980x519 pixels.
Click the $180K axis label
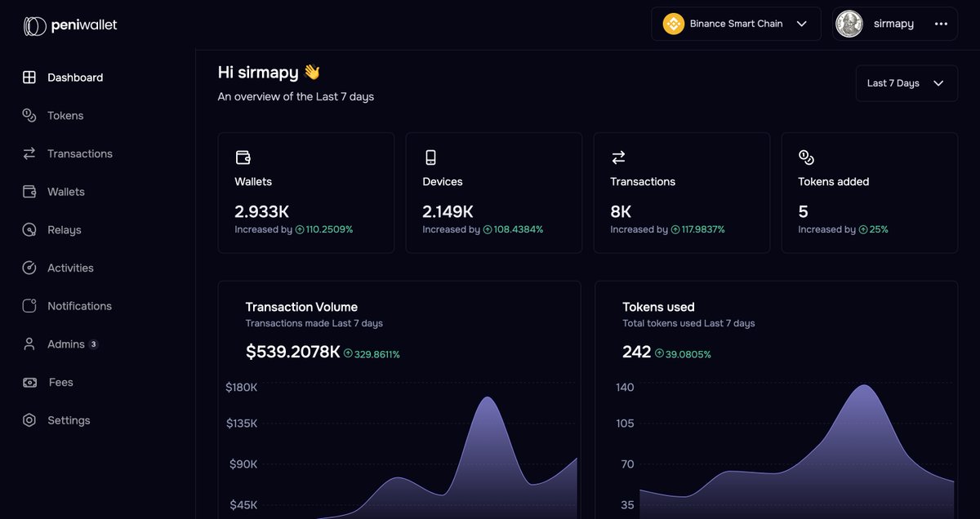pos(241,387)
